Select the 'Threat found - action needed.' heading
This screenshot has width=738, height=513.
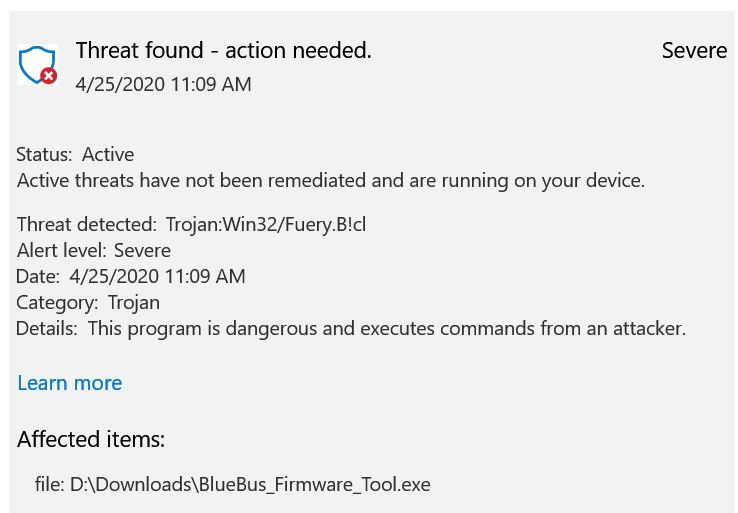pos(223,50)
